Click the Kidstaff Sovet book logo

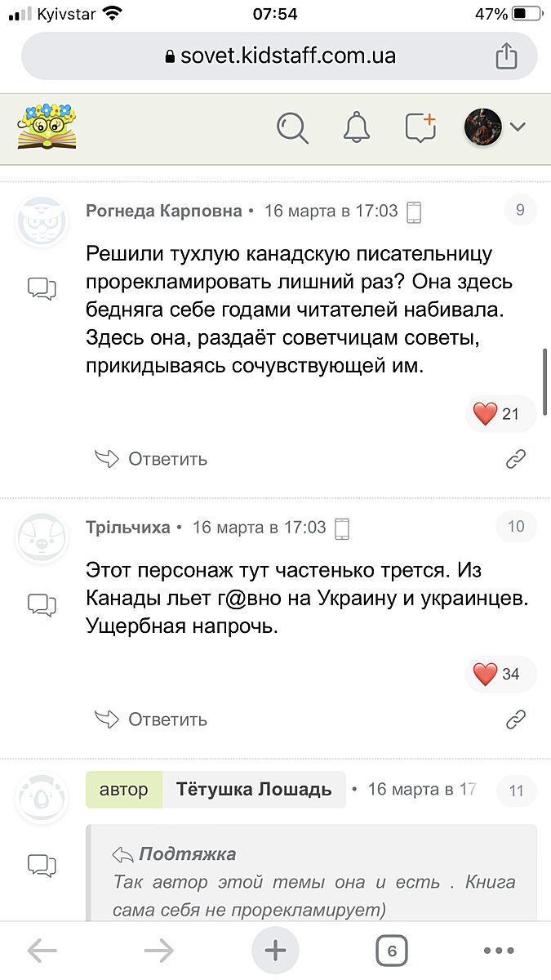click(x=47, y=127)
